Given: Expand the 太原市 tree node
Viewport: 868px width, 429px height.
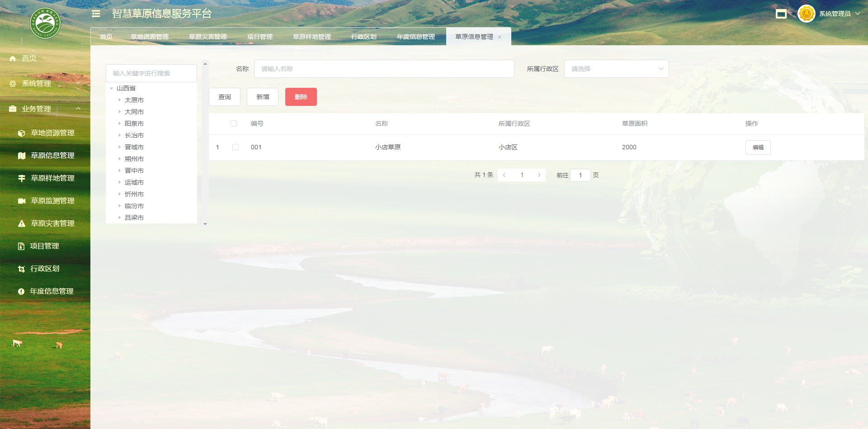Looking at the screenshot, I should coord(120,100).
